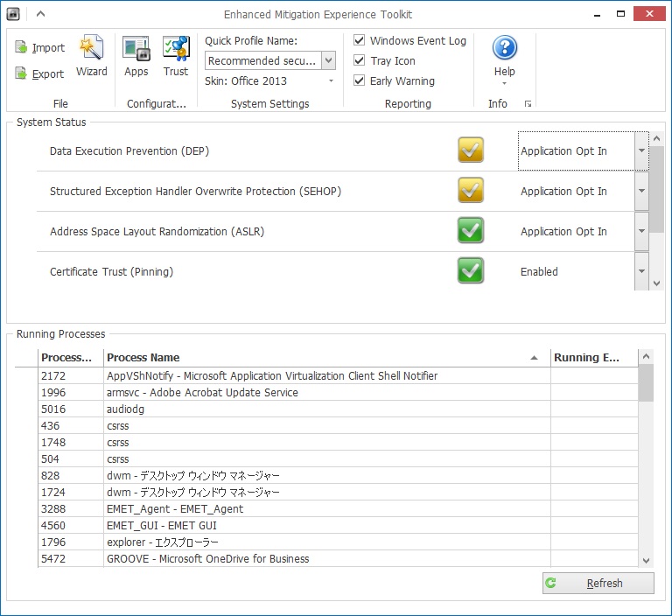The width and height of the screenshot is (672, 616).
Task: Click the Address Space Layout Randomization label
Action: (157, 232)
